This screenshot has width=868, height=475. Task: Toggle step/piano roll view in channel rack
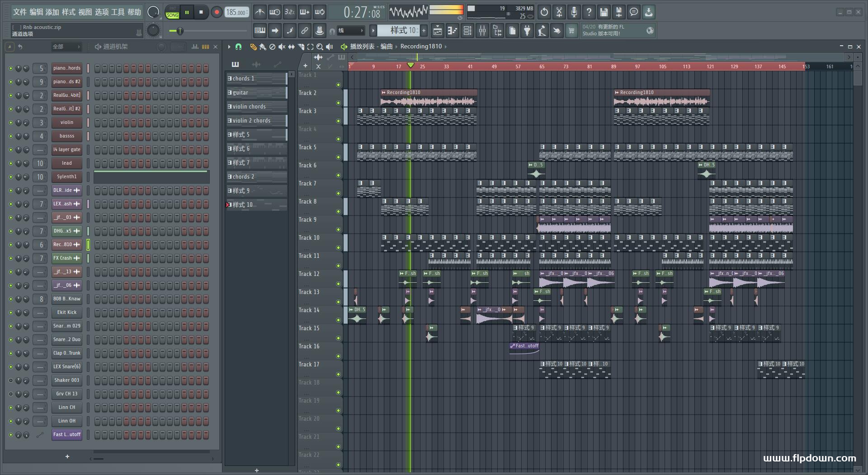coord(205,47)
